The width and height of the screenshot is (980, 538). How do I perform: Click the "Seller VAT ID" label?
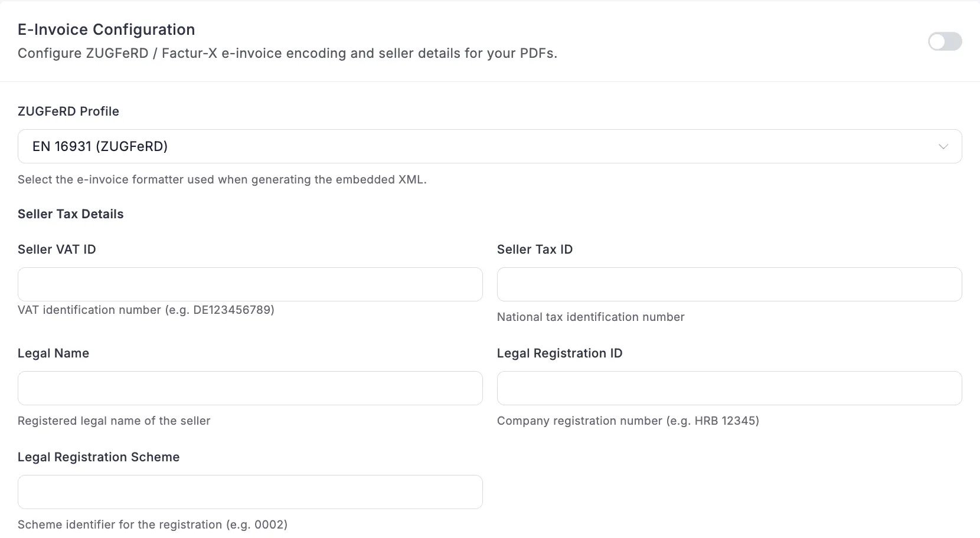click(57, 250)
